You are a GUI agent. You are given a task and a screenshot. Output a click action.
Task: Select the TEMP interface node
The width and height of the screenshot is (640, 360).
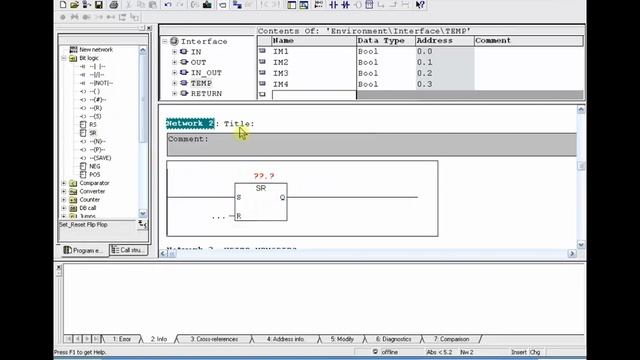click(x=201, y=83)
